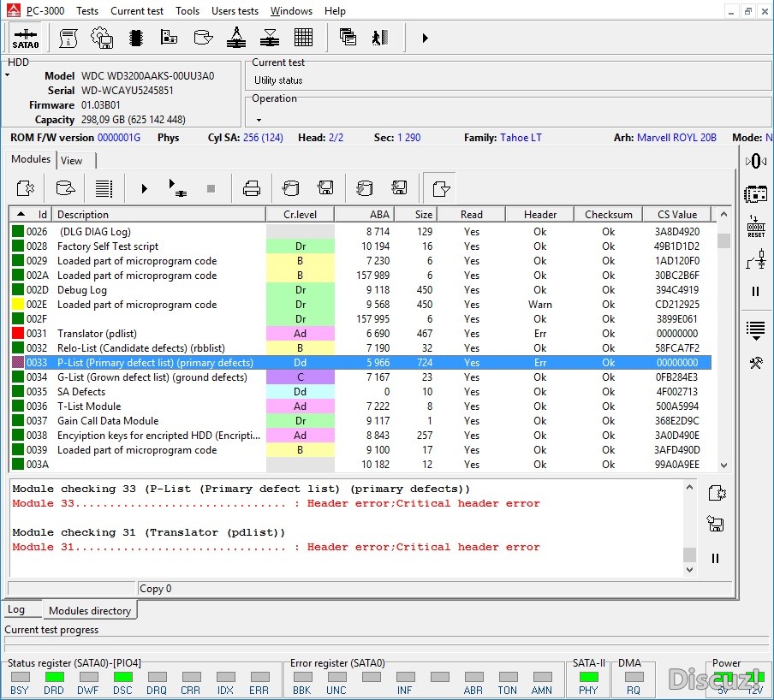The width and height of the screenshot is (774, 700).
Task: Open the PC-3000 menu
Action: click(45, 11)
